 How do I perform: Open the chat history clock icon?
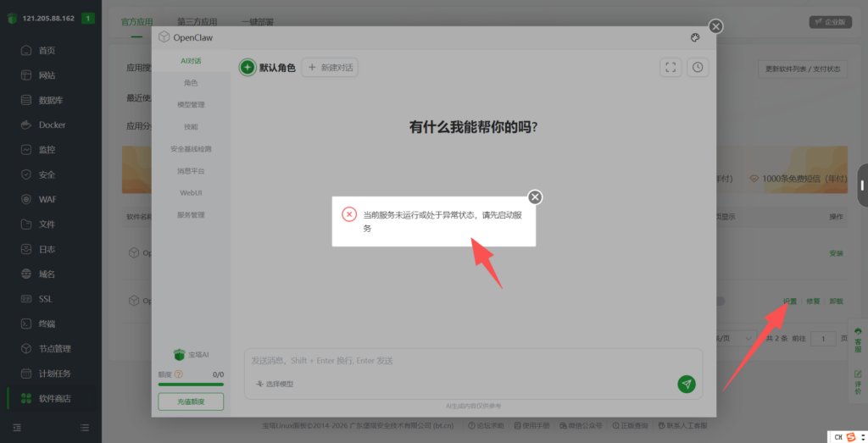(698, 68)
